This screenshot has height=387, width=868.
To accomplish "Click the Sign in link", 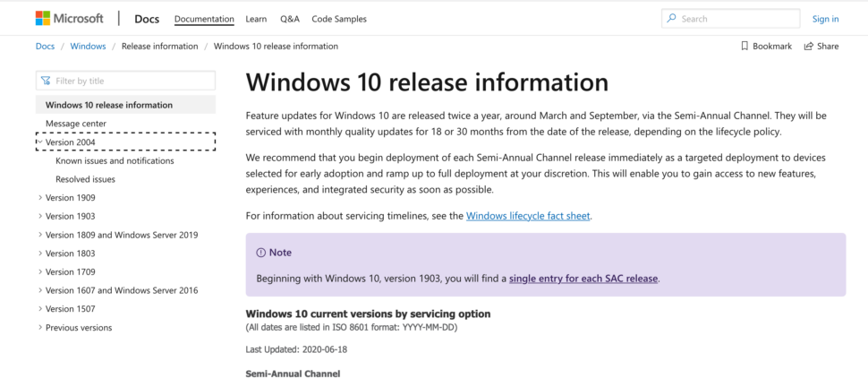I will point(825,19).
